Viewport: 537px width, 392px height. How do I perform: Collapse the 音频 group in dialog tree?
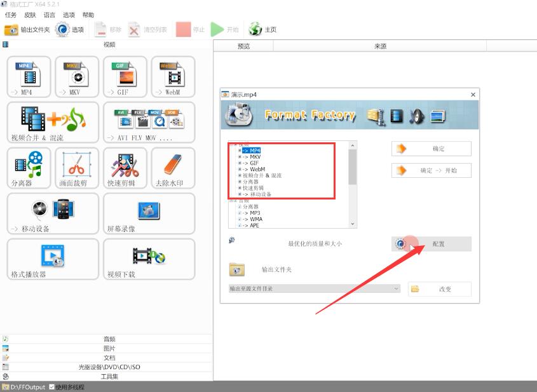click(x=231, y=201)
